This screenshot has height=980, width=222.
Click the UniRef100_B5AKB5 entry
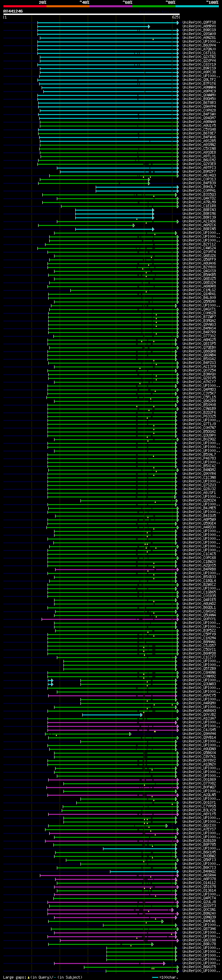(199, 275)
